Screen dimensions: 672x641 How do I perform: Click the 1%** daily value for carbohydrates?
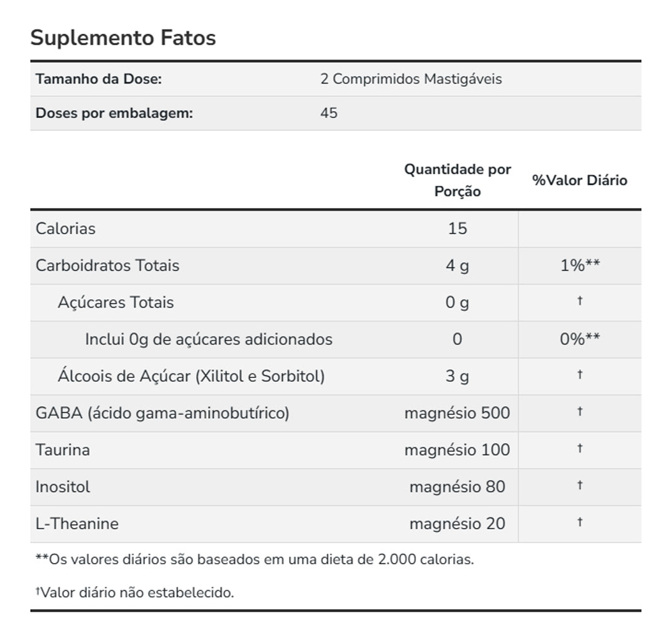click(579, 266)
